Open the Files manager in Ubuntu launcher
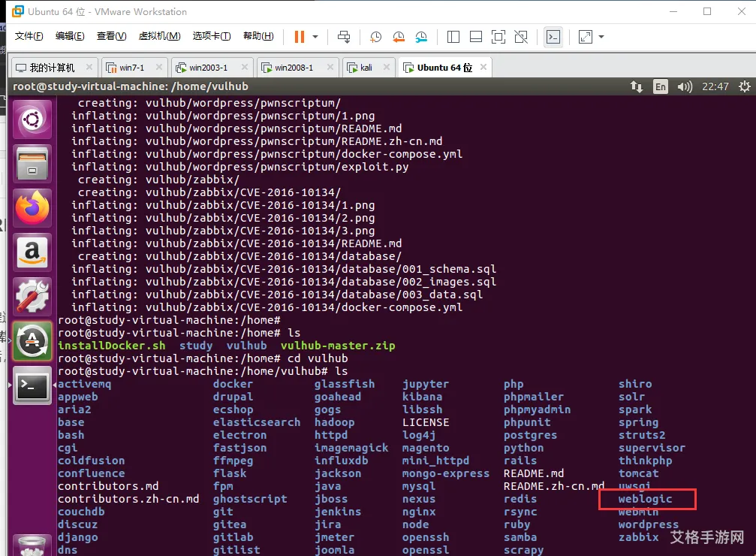Viewport: 756px width, 556px height. tap(32, 164)
